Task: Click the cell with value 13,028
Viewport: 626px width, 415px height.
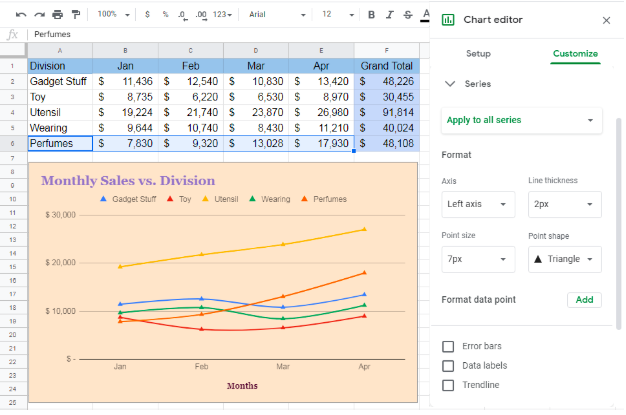Action: coord(256,143)
